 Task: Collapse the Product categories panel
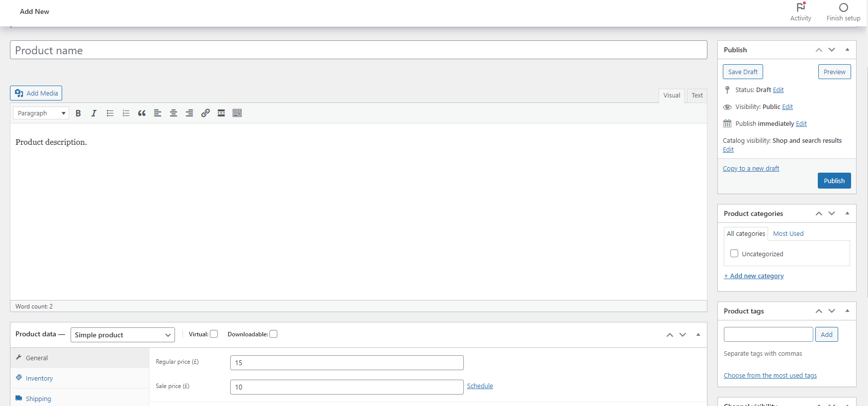tap(847, 213)
